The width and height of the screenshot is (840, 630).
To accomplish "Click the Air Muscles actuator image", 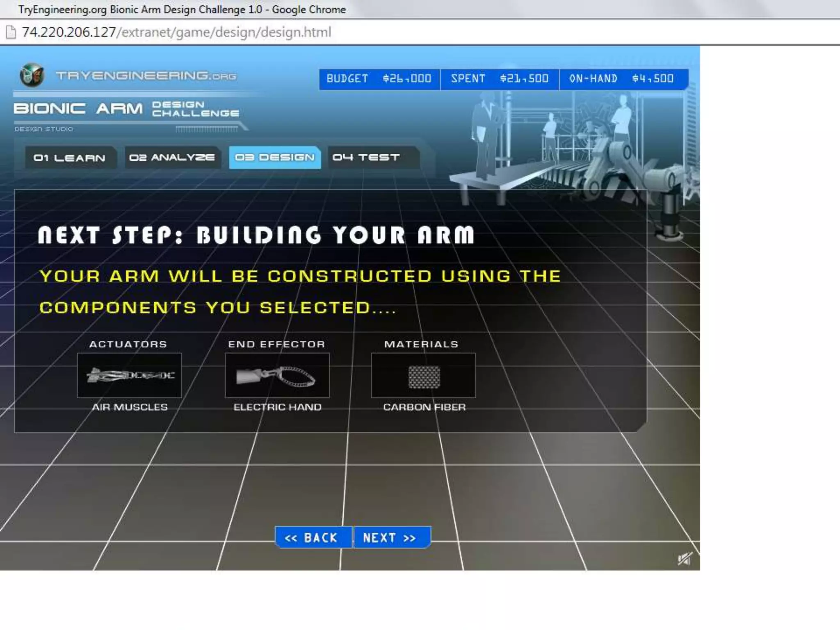I will click(130, 375).
